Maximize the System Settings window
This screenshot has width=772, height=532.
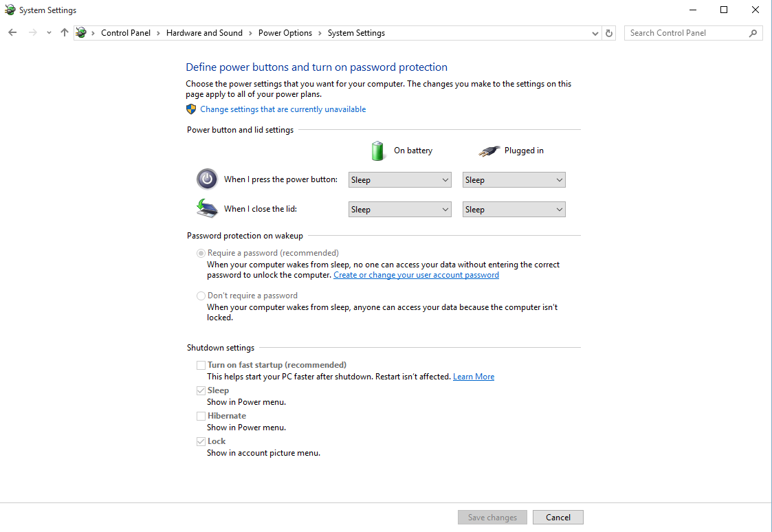(x=724, y=10)
